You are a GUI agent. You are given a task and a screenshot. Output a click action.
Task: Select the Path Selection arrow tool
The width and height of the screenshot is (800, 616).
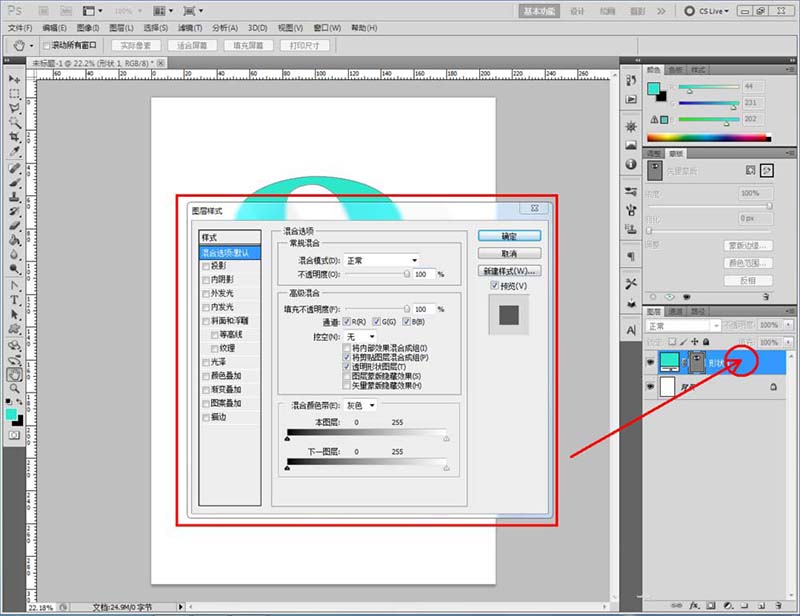click(x=14, y=314)
